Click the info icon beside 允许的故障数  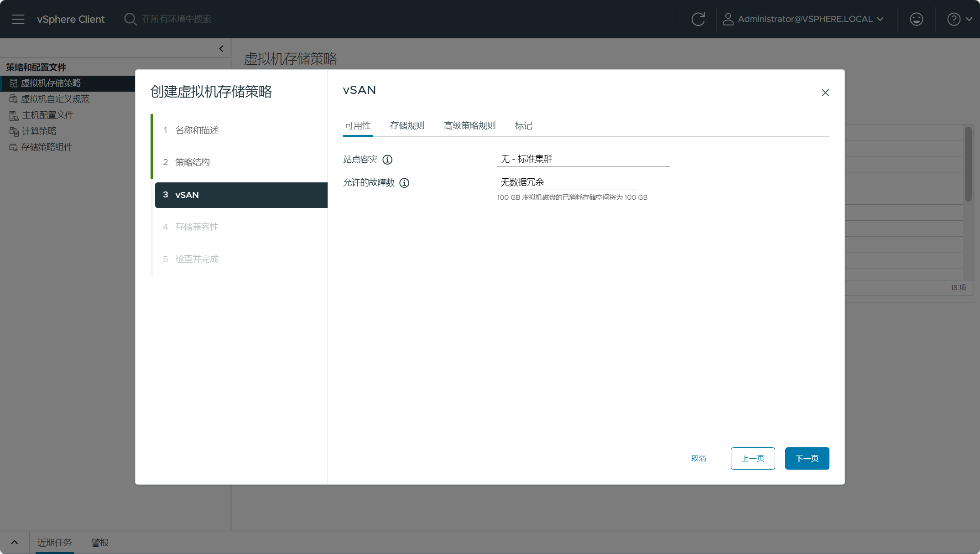(x=404, y=183)
